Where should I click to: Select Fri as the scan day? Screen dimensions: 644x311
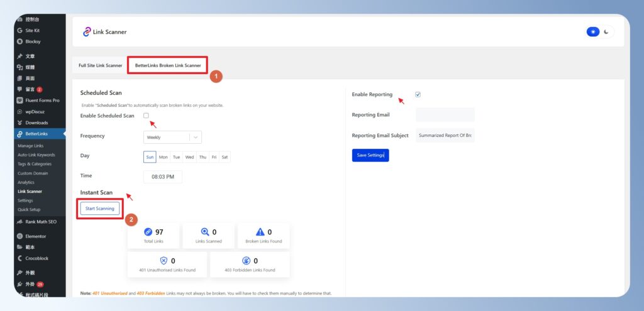tap(214, 157)
